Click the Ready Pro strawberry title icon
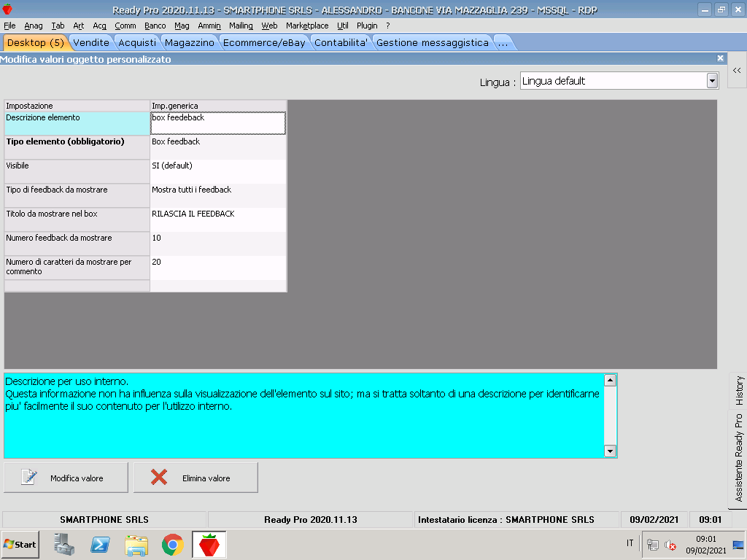Viewport: 747px width, 560px height. pyautogui.click(x=7, y=9)
